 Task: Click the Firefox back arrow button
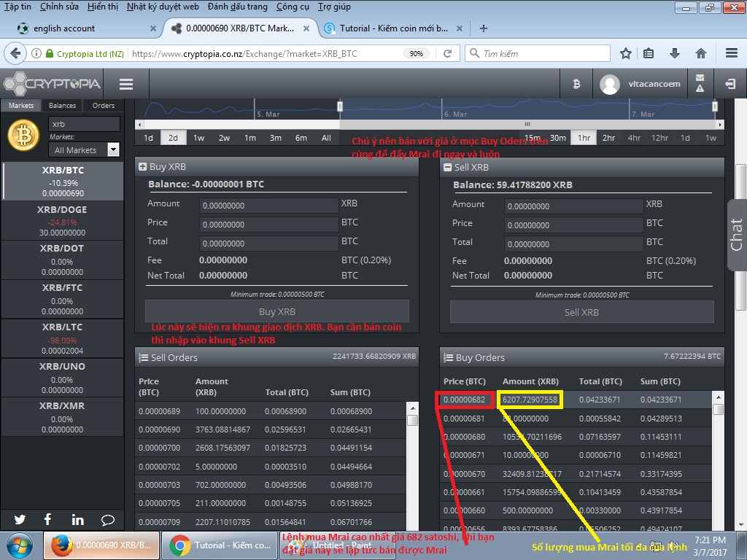[x=15, y=53]
